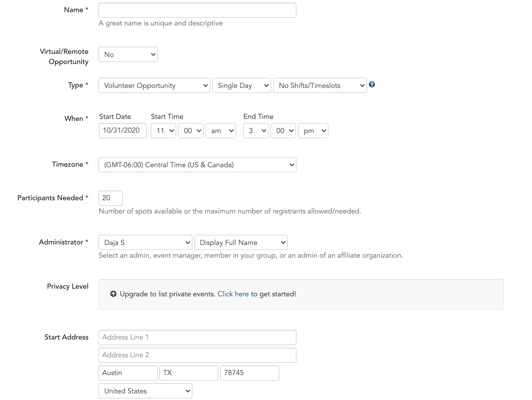Screen dimensions: 532x400
Task: Open the Virtual/Remote Opportunity dropdown
Action: coord(128,54)
